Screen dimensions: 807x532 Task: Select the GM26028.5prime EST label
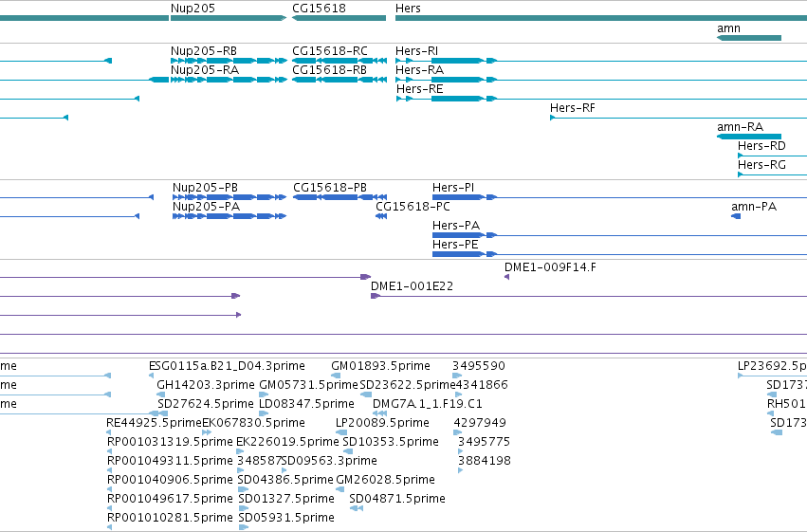[385, 481]
